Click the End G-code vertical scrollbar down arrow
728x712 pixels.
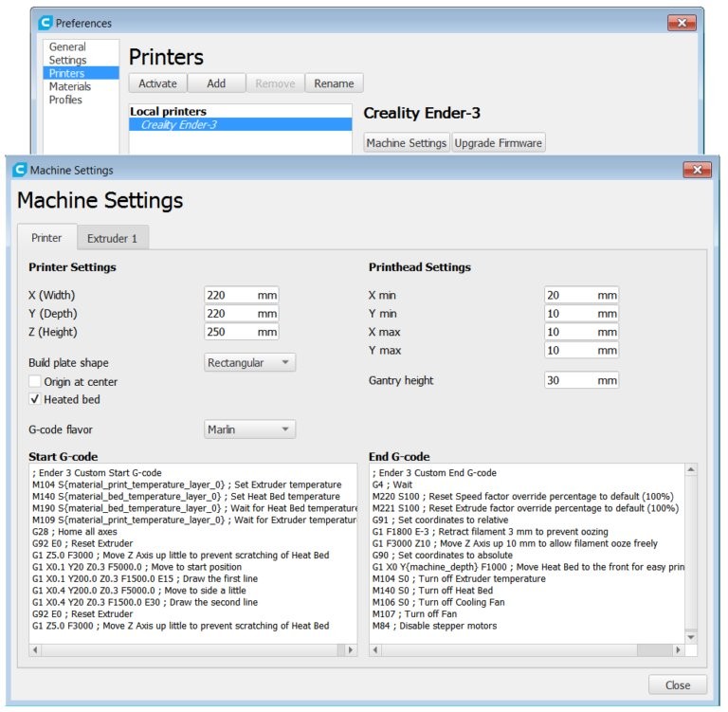click(x=690, y=635)
